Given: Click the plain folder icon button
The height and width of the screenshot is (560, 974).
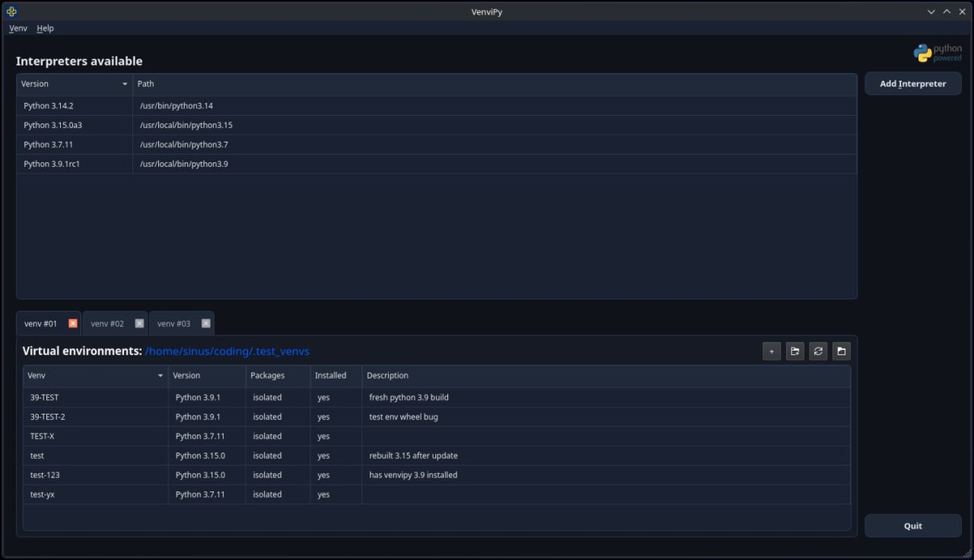Looking at the screenshot, I should tap(842, 351).
